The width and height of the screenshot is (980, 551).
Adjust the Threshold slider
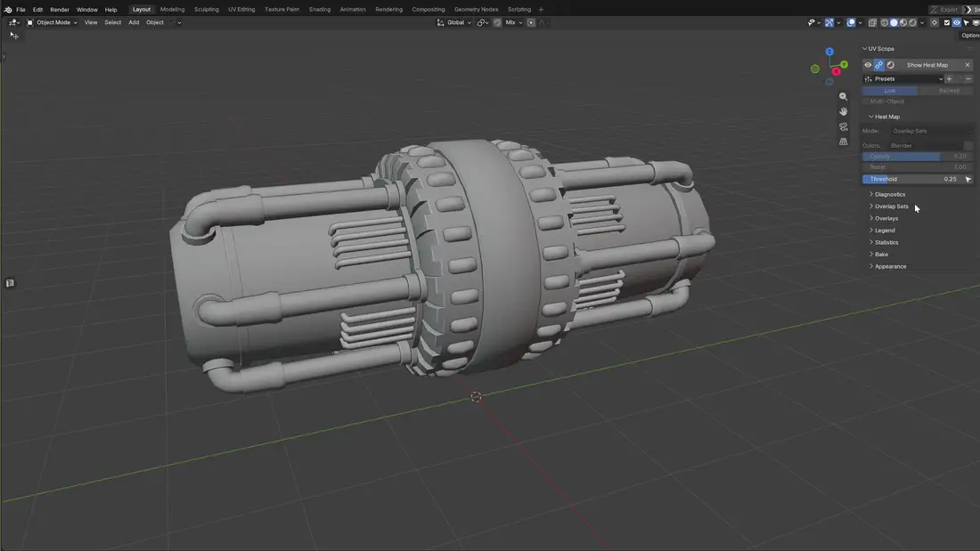(x=912, y=179)
